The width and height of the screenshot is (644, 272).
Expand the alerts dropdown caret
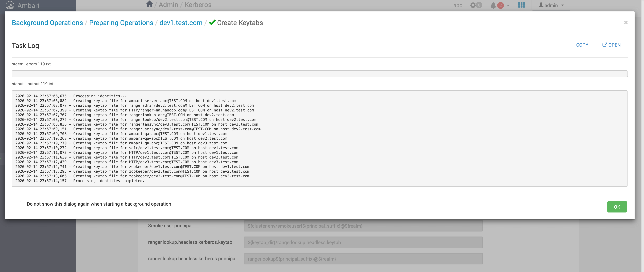click(508, 5)
